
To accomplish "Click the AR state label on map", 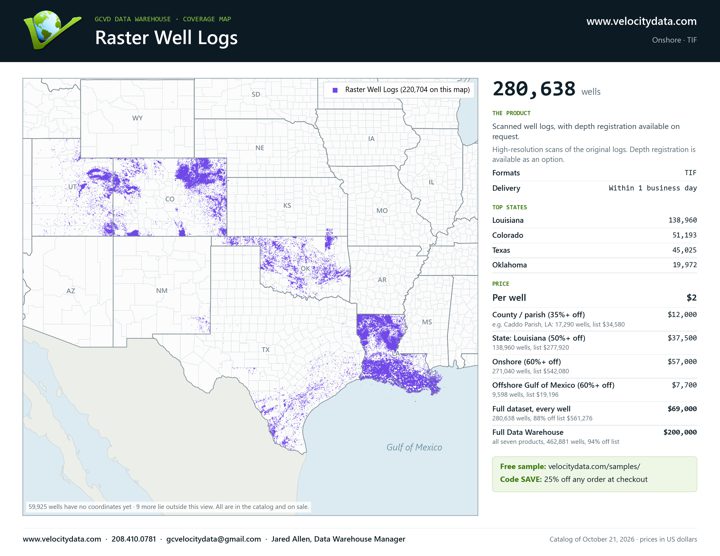I will [x=382, y=280].
